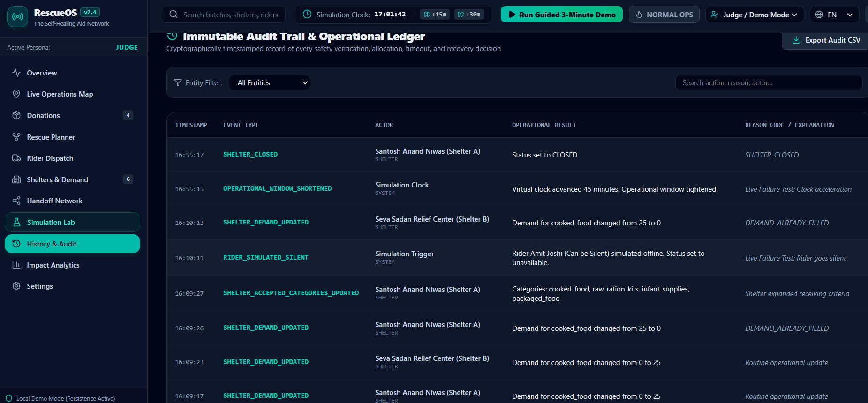Click the Simulation Clock icon
868x403 pixels.
pyautogui.click(x=307, y=15)
